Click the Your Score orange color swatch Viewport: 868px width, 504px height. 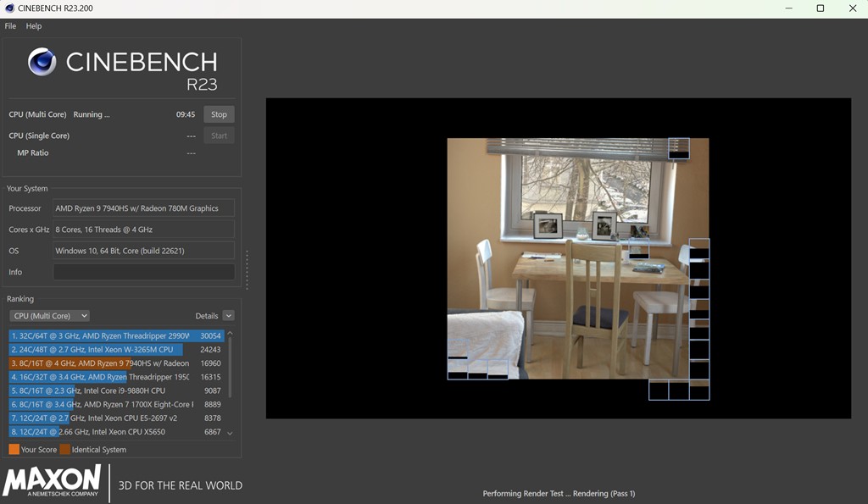(x=14, y=449)
